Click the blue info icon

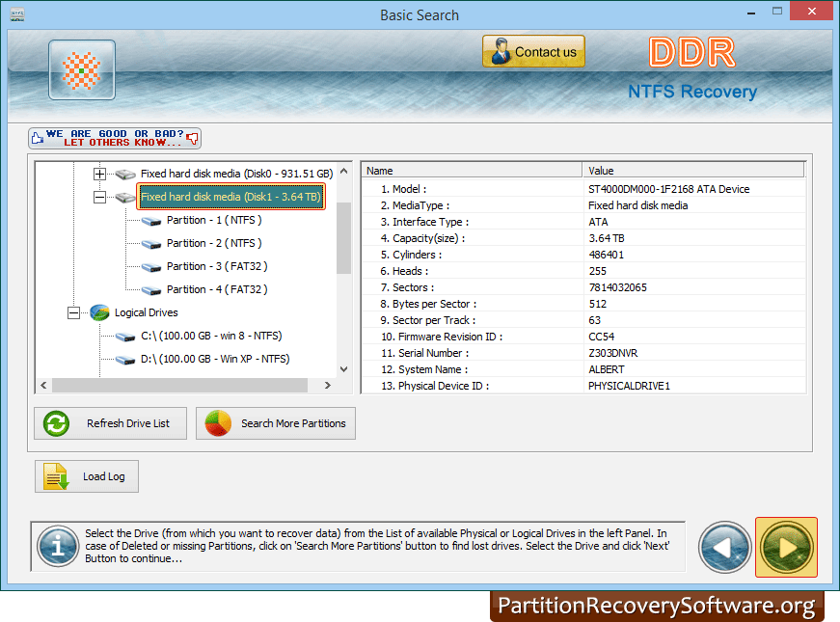[x=58, y=546]
